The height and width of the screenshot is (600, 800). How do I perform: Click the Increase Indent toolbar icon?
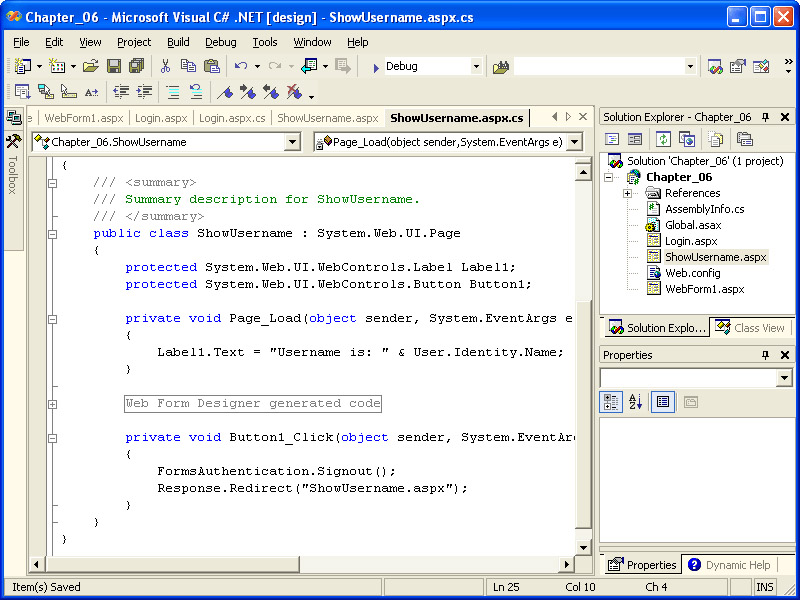145,92
